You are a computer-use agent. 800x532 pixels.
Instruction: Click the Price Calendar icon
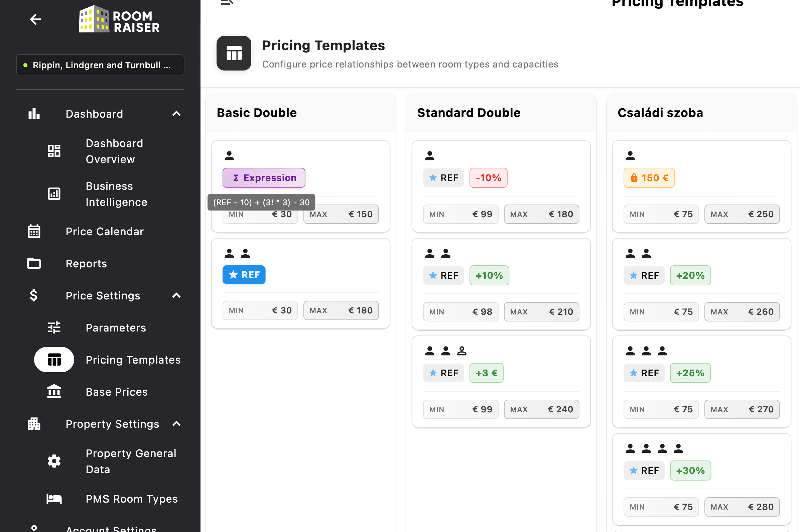[x=34, y=231]
